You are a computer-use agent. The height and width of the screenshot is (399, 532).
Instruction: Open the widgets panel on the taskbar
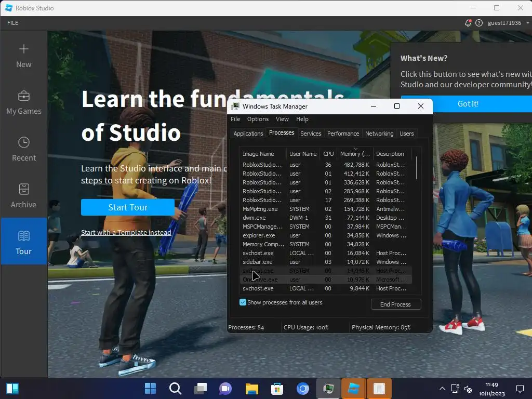(x=12, y=388)
